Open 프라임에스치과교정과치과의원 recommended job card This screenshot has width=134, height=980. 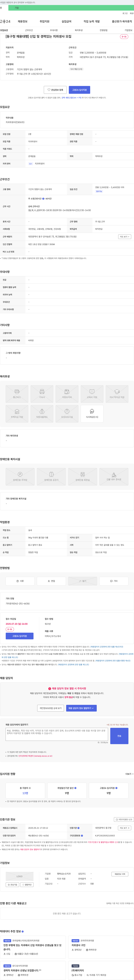(33, 947)
